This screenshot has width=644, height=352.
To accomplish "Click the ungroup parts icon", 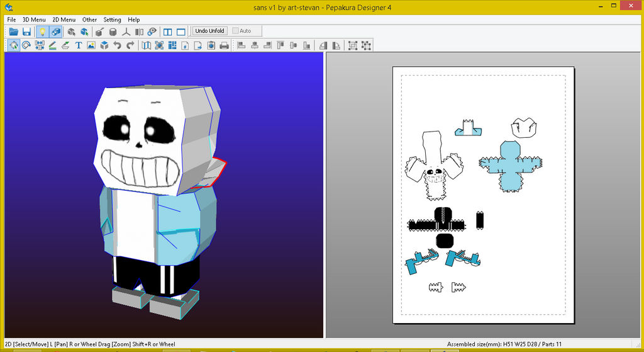I will (367, 45).
